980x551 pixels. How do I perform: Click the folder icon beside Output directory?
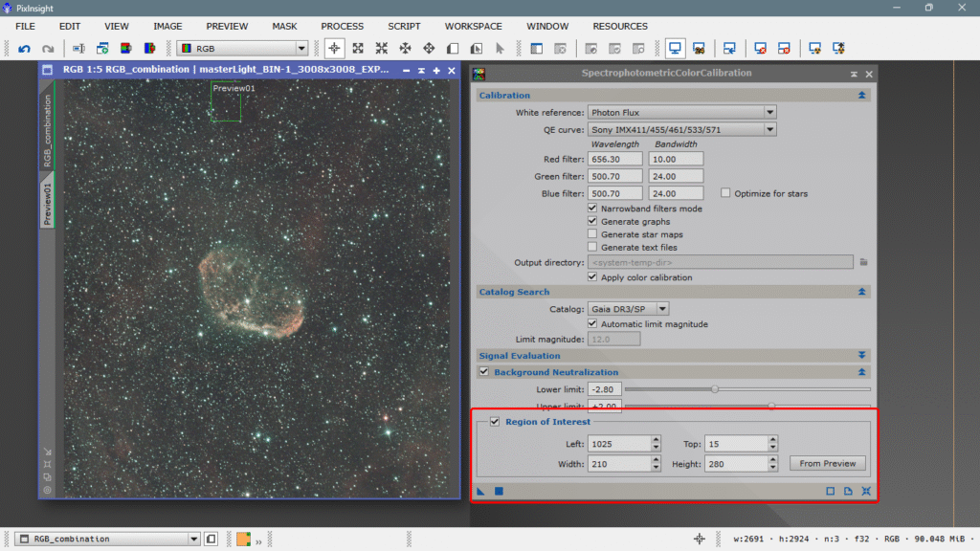(x=863, y=262)
